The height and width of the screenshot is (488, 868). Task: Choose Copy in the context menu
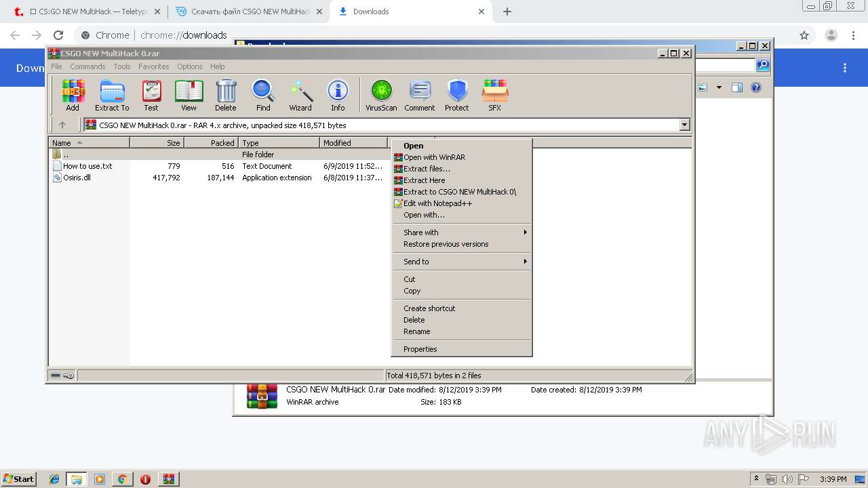click(x=461, y=291)
